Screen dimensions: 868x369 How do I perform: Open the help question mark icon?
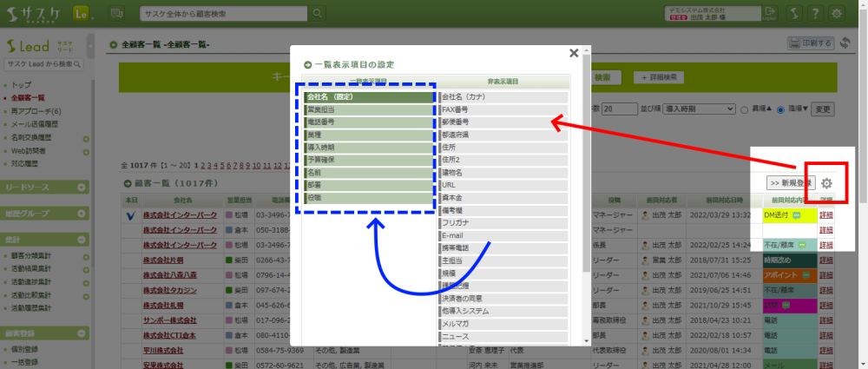pyautogui.click(x=812, y=13)
